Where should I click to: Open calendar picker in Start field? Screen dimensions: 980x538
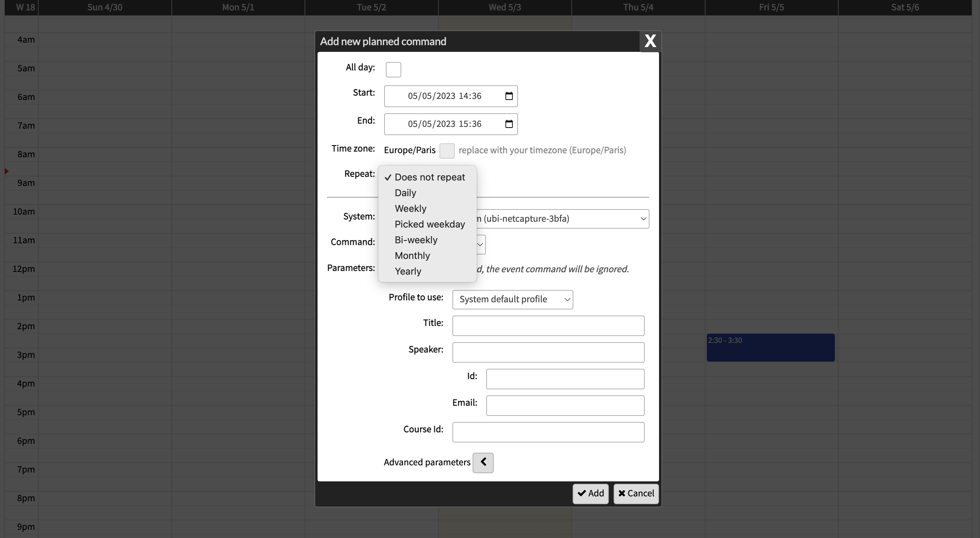(x=509, y=96)
